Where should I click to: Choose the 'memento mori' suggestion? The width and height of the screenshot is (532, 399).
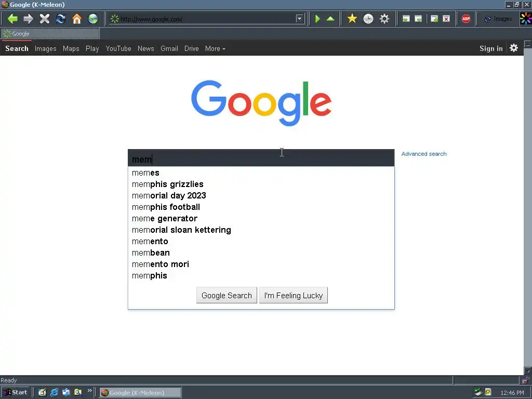pos(261,264)
